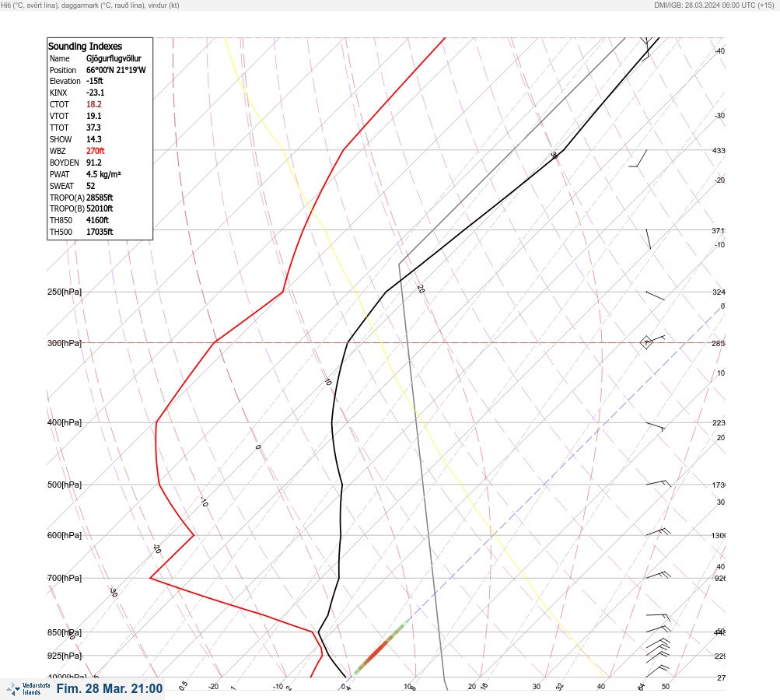The width and height of the screenshot is (780, 700).
Task: Click the 223 height label on right axis
Action: pos(719,423)
